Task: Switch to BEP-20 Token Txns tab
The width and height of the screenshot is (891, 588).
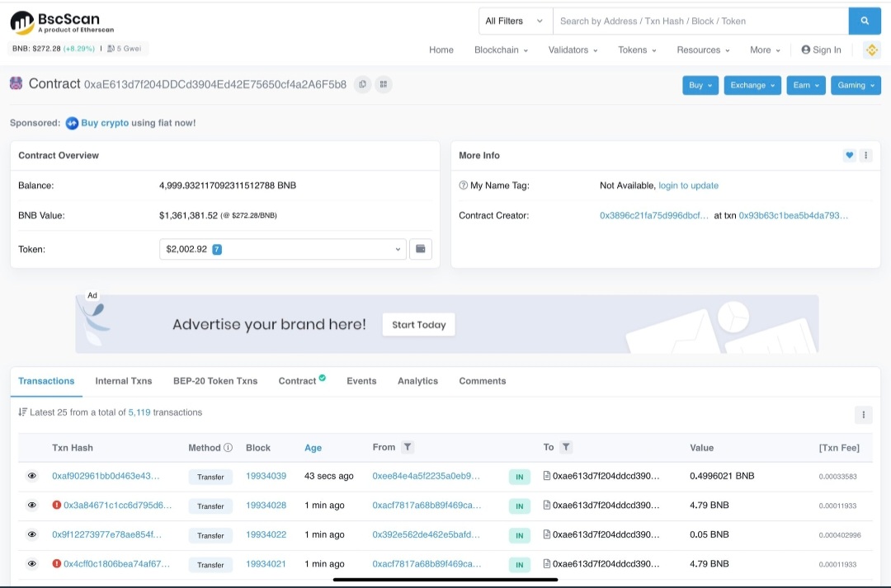Action: [x=215, y=381]
